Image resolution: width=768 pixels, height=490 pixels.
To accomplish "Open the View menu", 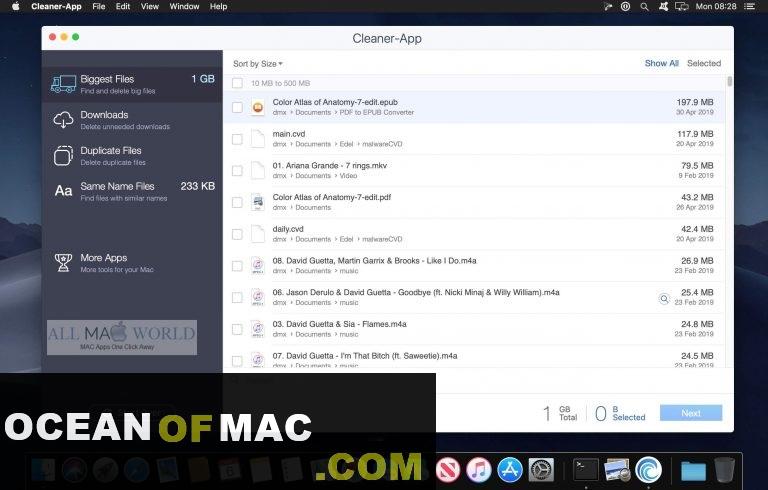I will 149,6.
